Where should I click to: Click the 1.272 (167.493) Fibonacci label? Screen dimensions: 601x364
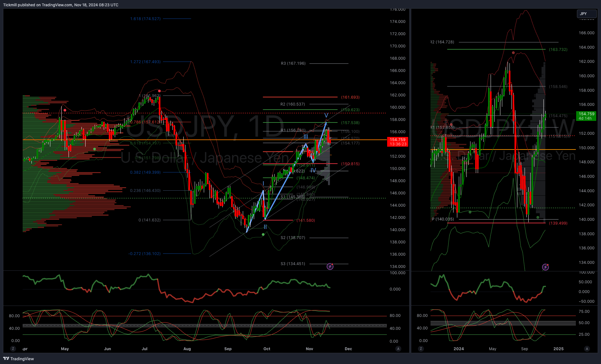pyautogui.click(x=145, y=62)
